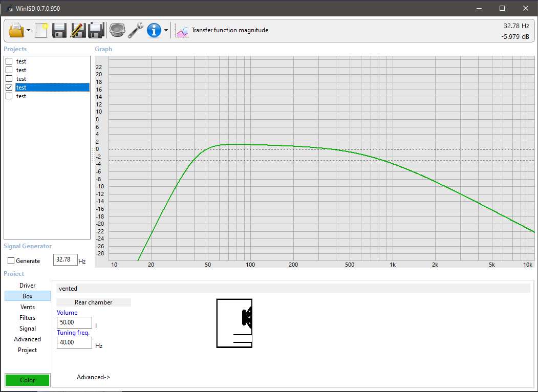Viewport: 538px width, 392px height.
Task: Click the Tuning freq. input field
Action: point(74,342)
